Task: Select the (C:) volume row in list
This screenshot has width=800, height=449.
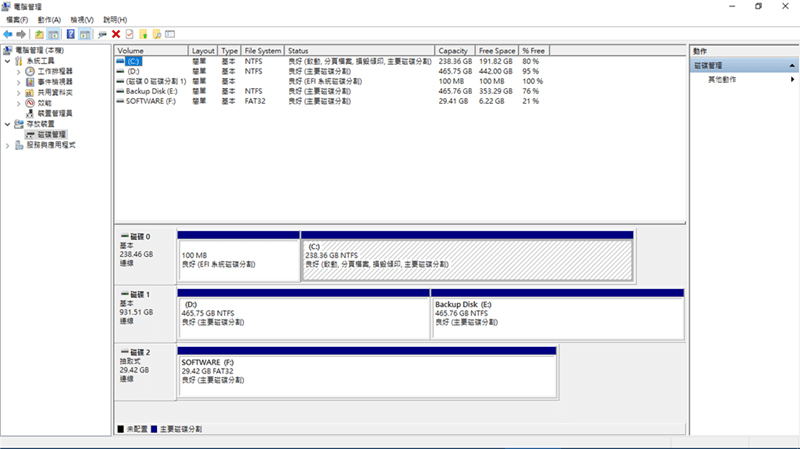Action: pos(332,61)
